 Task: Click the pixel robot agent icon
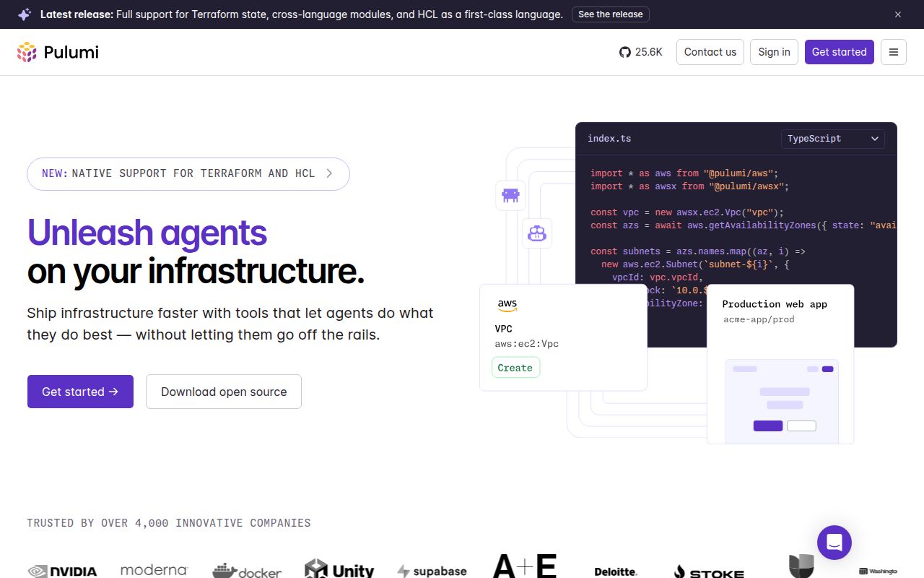(x=510, y=196)
